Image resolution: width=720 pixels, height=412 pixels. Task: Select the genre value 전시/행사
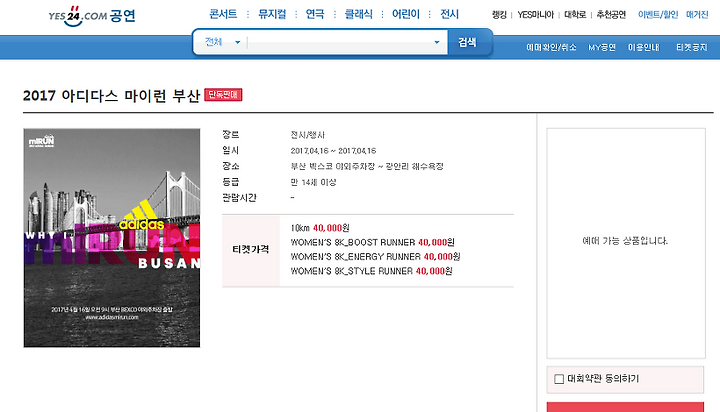click(x=307, y=135)
